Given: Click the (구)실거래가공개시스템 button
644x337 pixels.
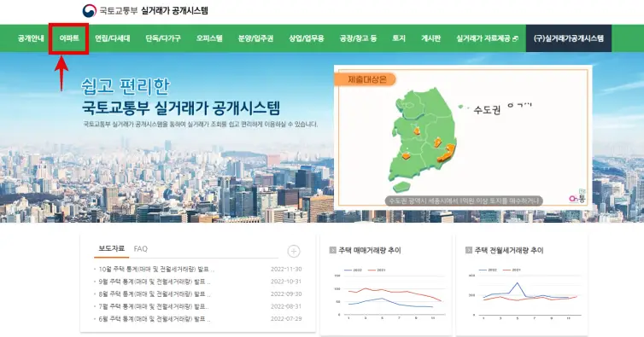Looking at the screenshot, I should (569, 38).
